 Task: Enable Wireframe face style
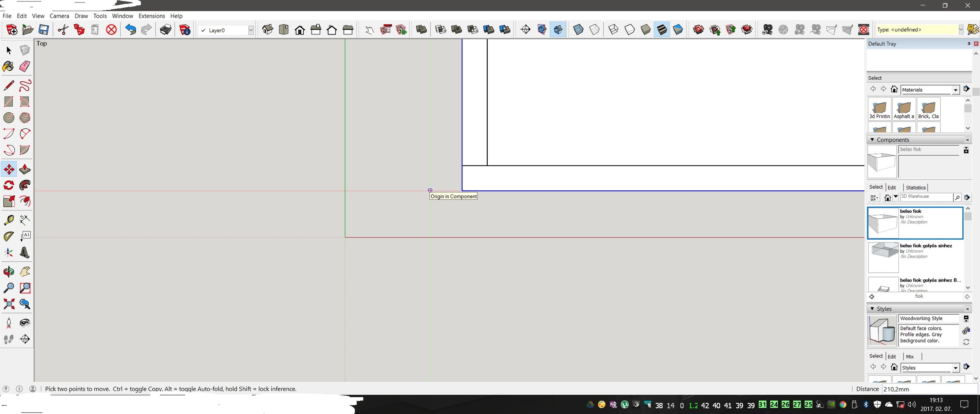(614, 30)
